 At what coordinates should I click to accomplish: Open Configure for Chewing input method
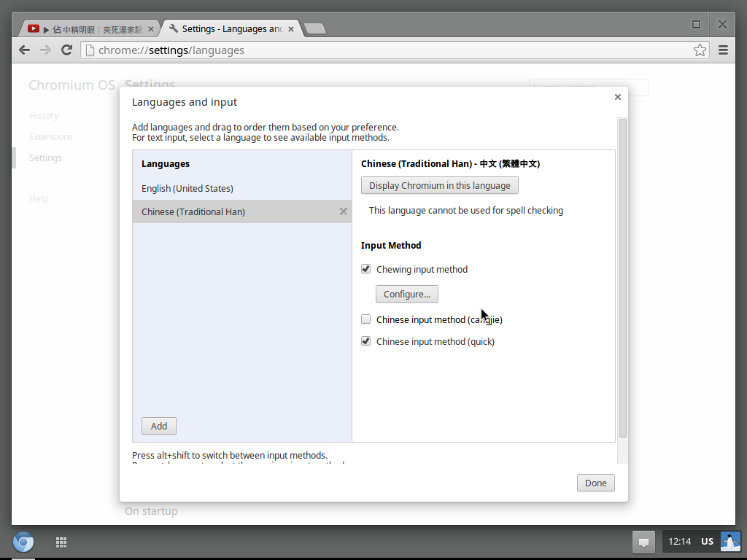tap(406, 294)
